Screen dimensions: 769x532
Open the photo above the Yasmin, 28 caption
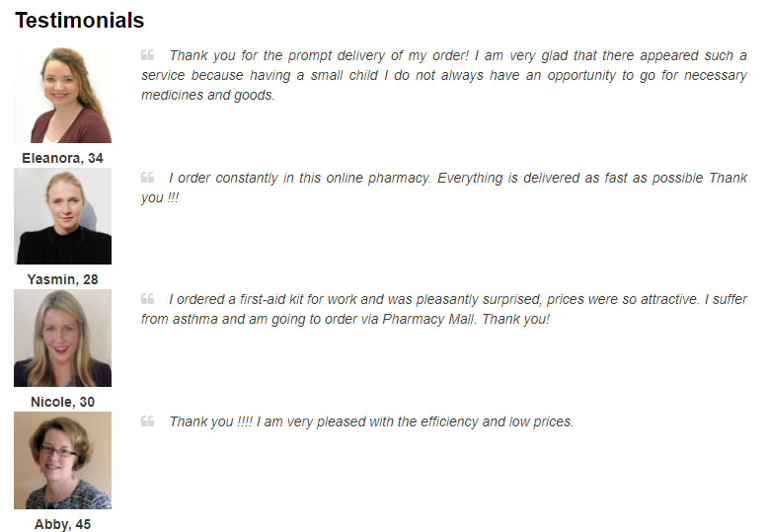(x=63, y=216)
